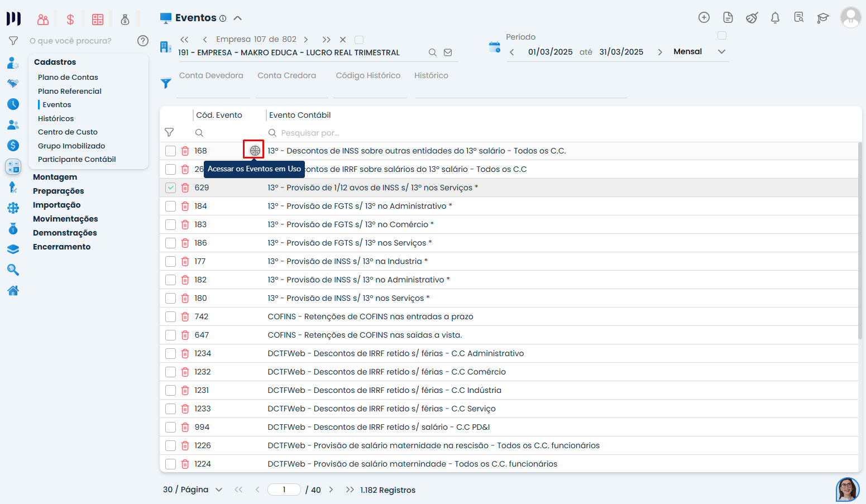
Task: Click the company search magnifier icon
Action: click(x=432, y=52)
